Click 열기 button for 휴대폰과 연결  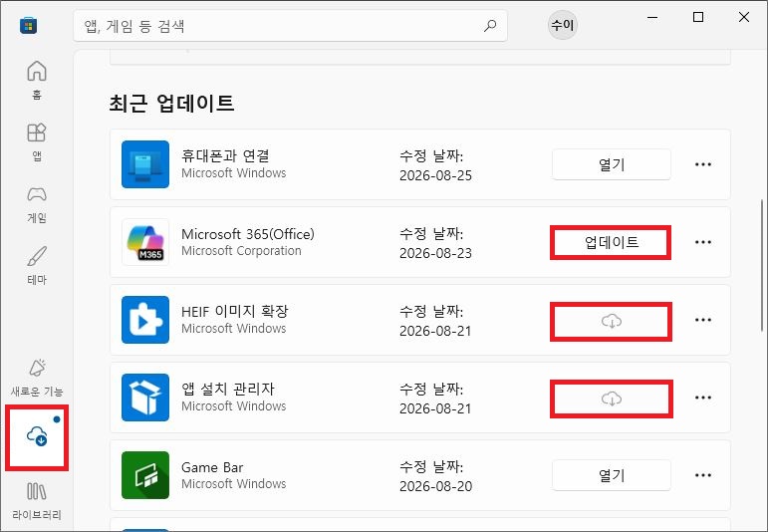pos(612,164)
